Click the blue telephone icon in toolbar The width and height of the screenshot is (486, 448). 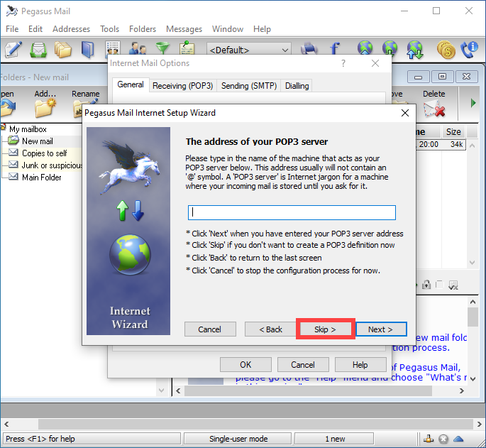pos(469,50)
